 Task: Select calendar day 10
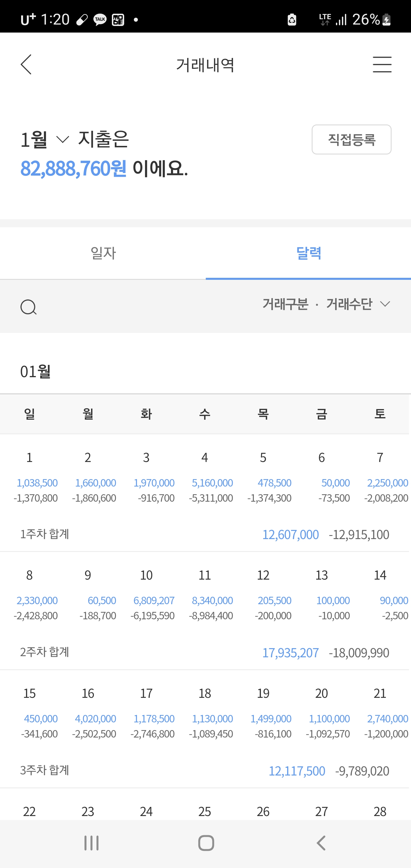coord(146,575)
